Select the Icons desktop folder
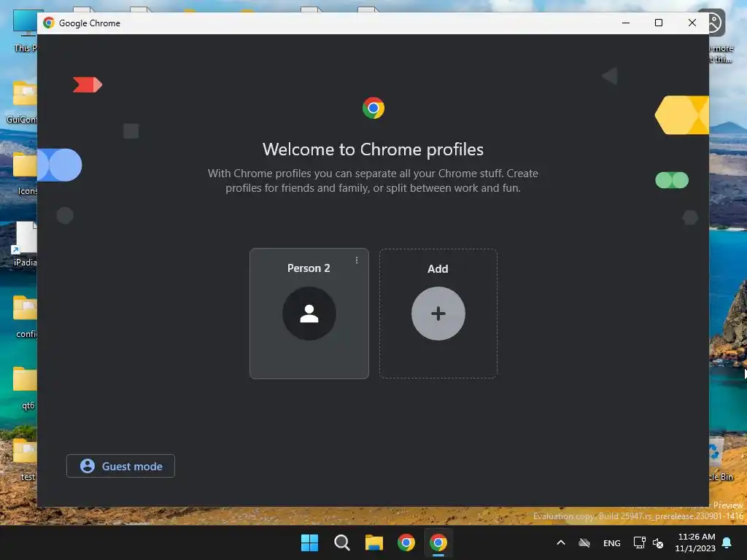Image resolution: width=747 pixels, height=560 pixels. coord(25,174)
